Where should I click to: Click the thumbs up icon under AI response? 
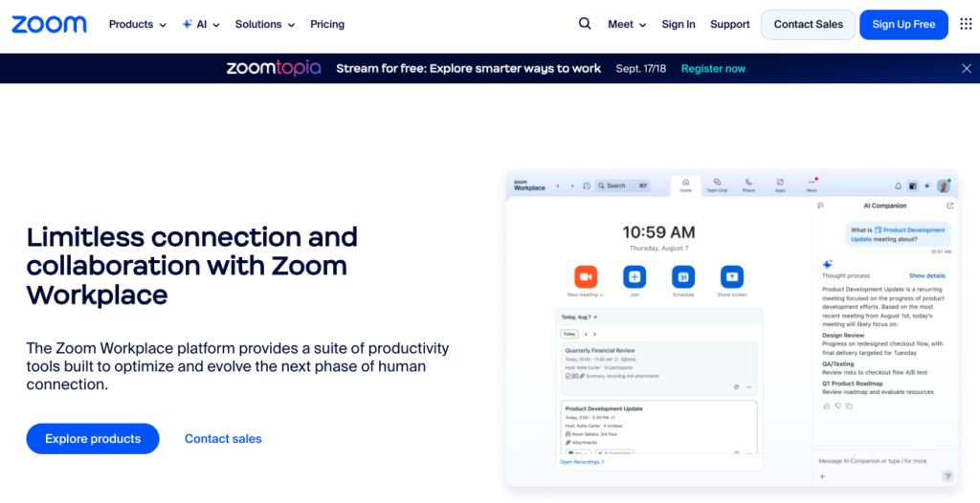click(827, 405)
